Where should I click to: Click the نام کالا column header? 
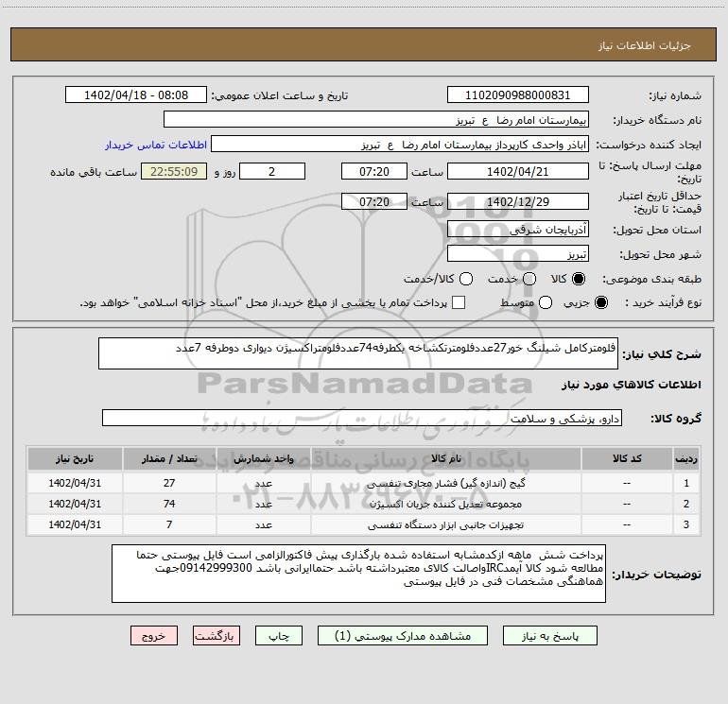[445, 458]
